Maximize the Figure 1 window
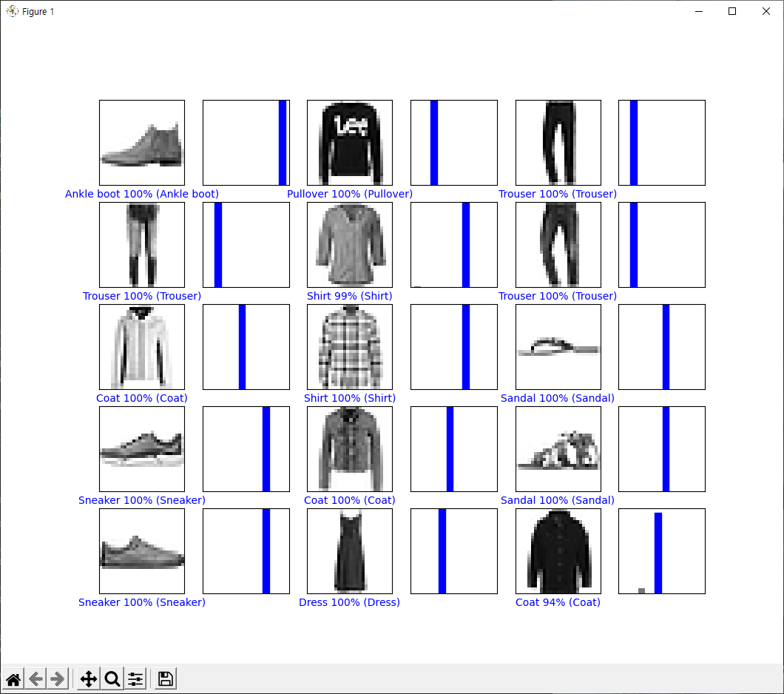 pos(732,11)
